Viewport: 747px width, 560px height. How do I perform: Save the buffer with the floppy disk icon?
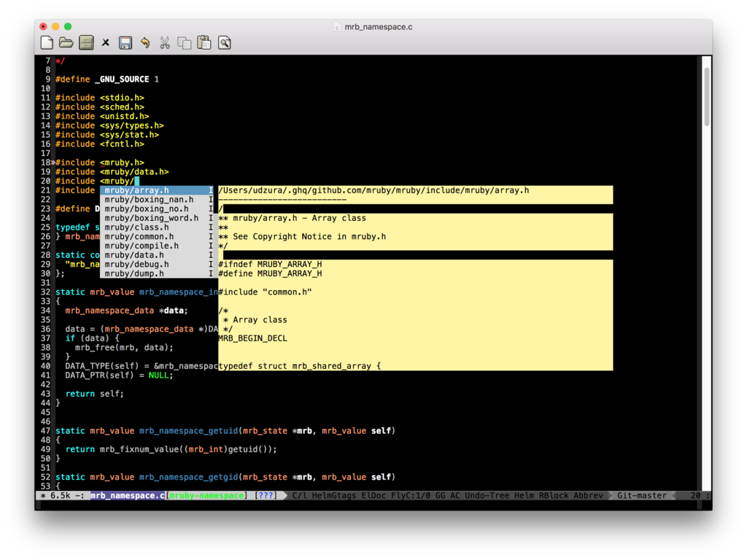[125, 43]
